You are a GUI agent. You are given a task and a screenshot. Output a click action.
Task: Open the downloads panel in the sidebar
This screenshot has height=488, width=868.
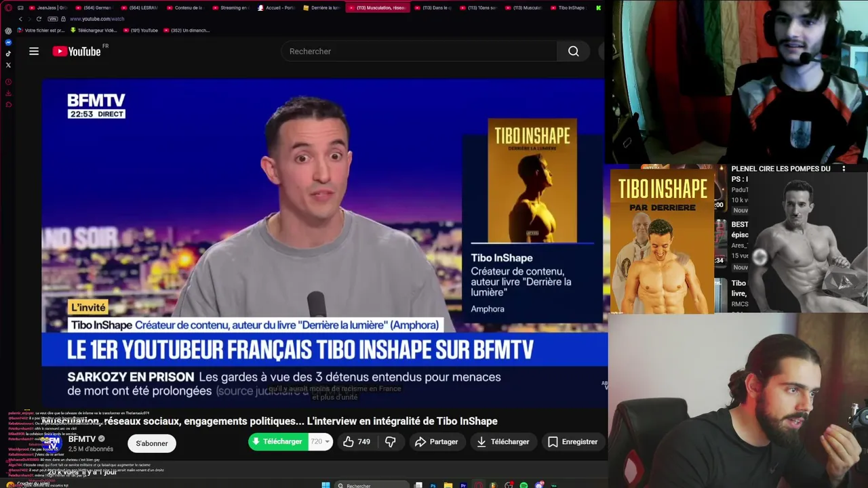(8, 94)
